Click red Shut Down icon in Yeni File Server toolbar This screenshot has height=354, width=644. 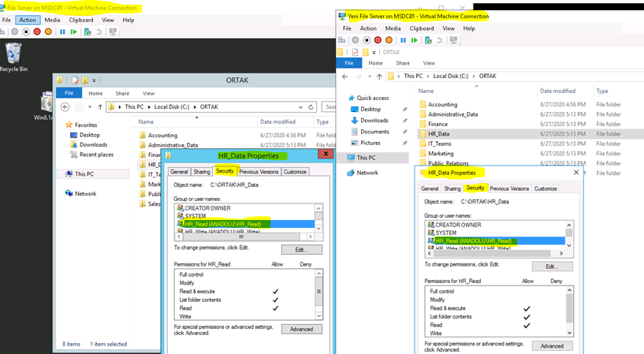click(378, 40)
